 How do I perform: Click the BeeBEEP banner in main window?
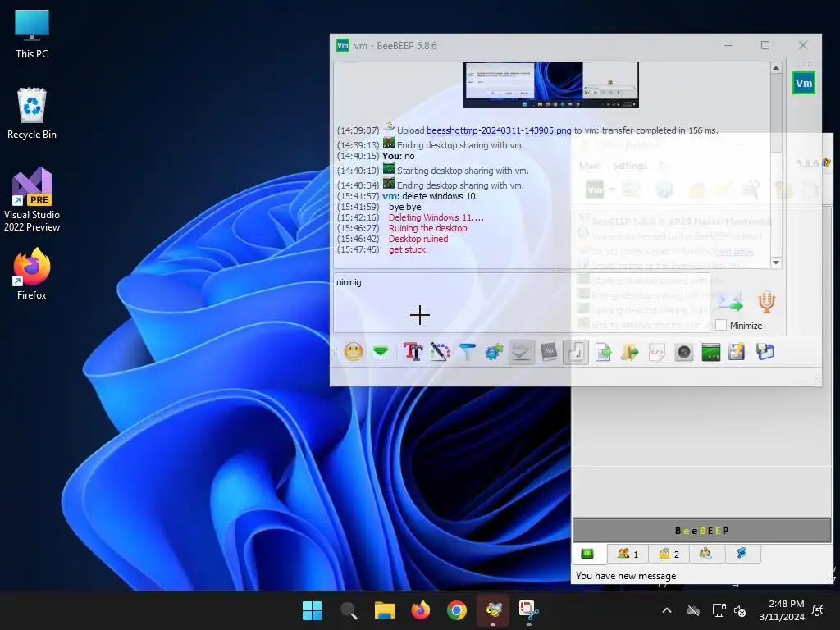702,531
